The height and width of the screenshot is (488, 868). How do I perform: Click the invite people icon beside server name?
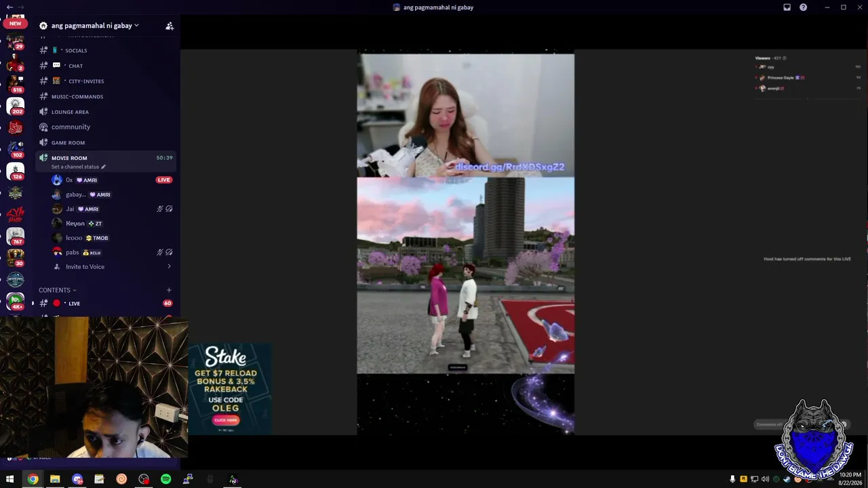tap(170, 26)
